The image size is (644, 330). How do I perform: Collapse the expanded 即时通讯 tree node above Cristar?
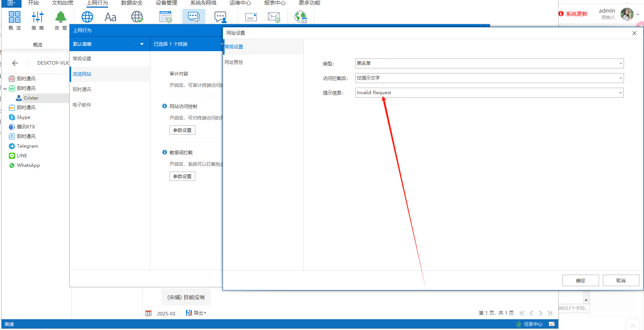[5, 88]
